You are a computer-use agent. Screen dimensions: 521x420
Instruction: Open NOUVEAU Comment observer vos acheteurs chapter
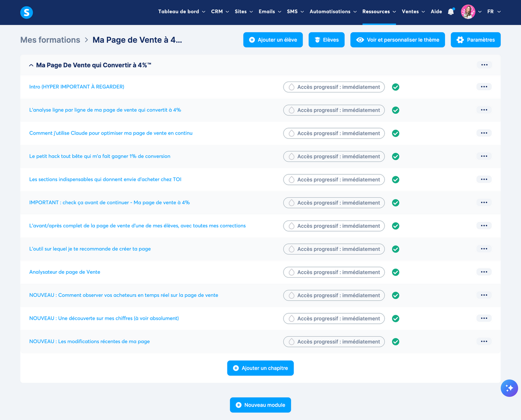click(124, 295)
